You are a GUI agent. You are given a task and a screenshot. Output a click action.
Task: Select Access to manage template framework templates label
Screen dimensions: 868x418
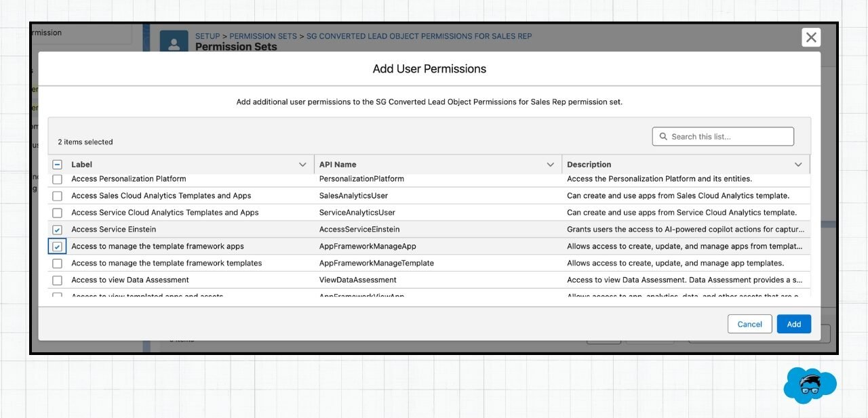click(166, 264)
